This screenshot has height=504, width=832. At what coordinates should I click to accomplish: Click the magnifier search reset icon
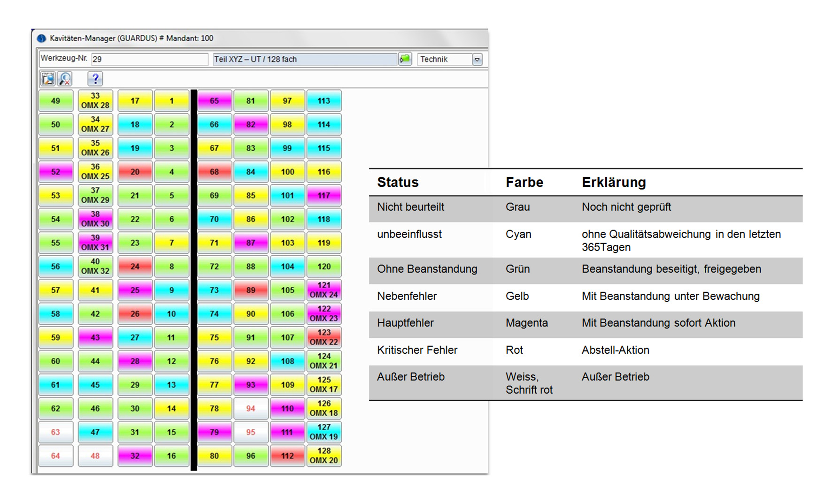(65, 79)
